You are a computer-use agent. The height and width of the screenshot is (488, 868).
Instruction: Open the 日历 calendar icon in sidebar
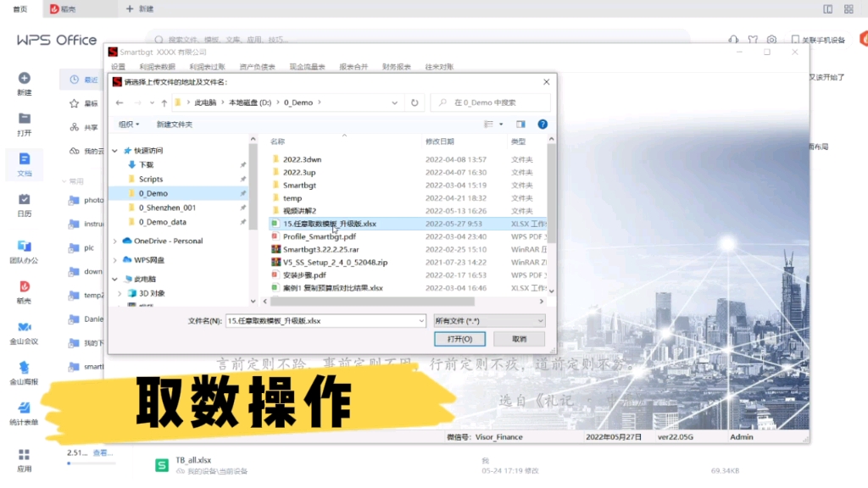[24, 200]
